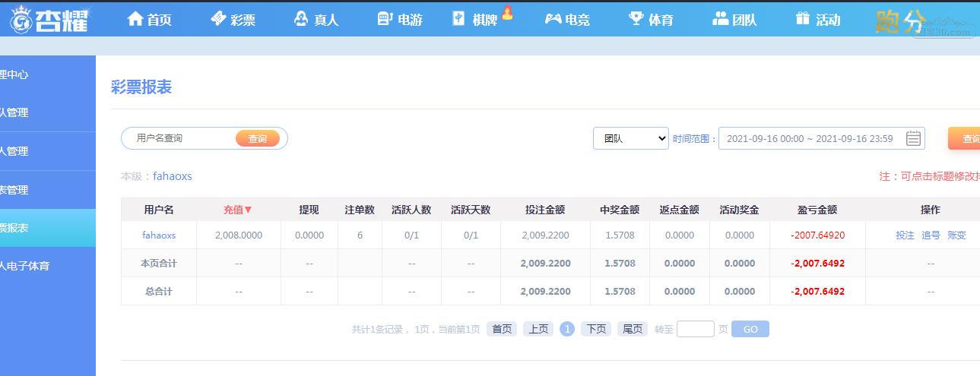
Task: Click the 查询 button right of date range
Action: click(x=966, y=138)
